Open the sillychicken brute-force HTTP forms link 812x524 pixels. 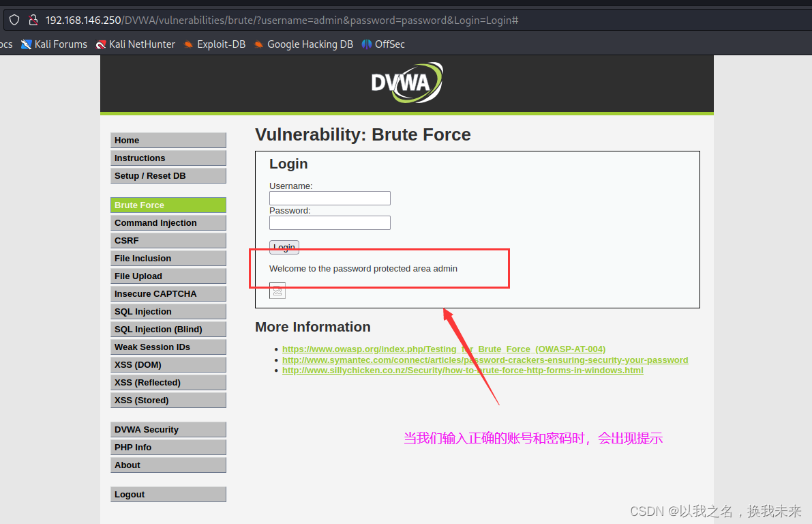click(462, 370)
